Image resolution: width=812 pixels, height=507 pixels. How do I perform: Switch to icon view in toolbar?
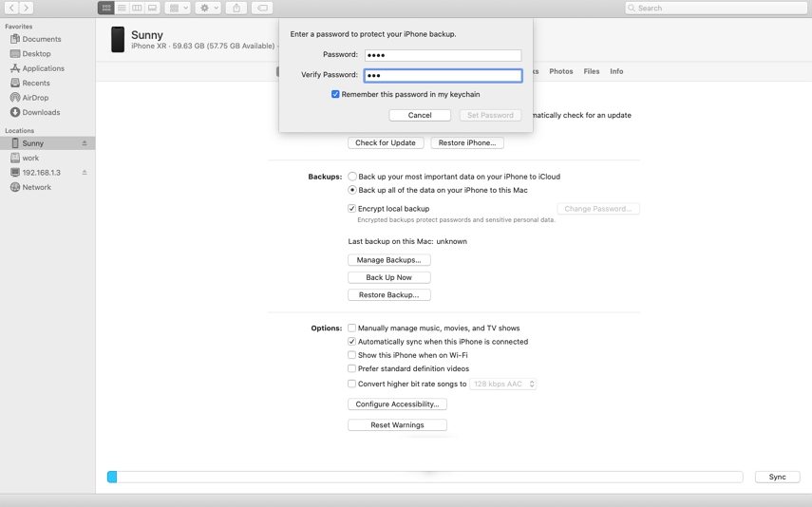pos(106,8)
